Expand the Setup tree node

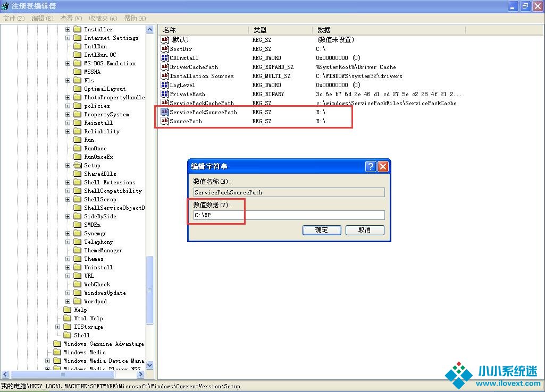pyautogui.click(x=68, y=166)
